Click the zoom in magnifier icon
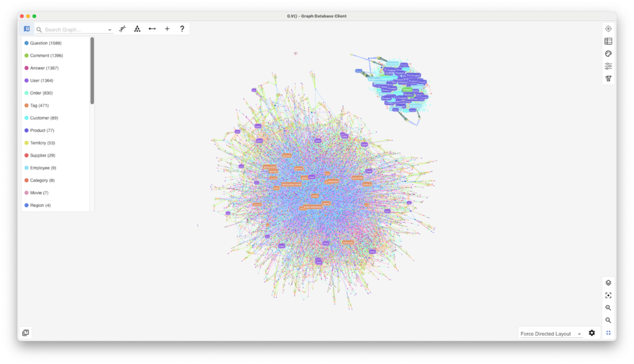 coord(608,308)
